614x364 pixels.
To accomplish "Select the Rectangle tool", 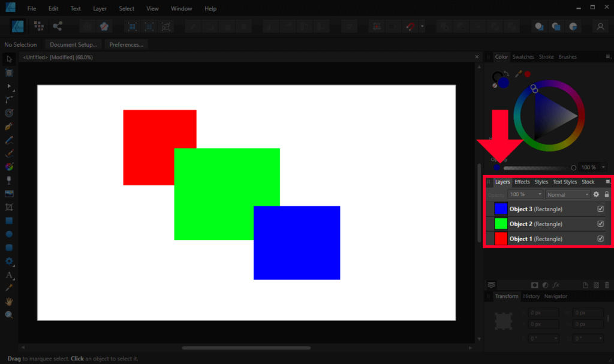I will [x=8, y=220].
